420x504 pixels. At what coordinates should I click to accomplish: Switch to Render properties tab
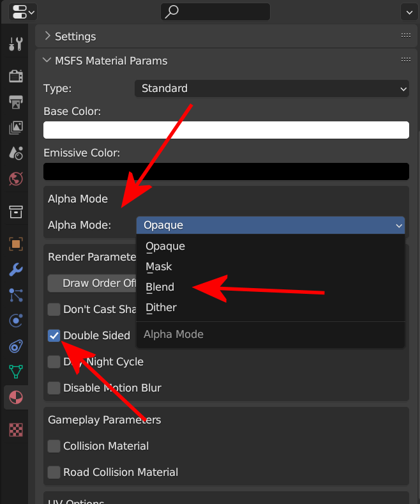pyautogui.click(x=16, y=77)
